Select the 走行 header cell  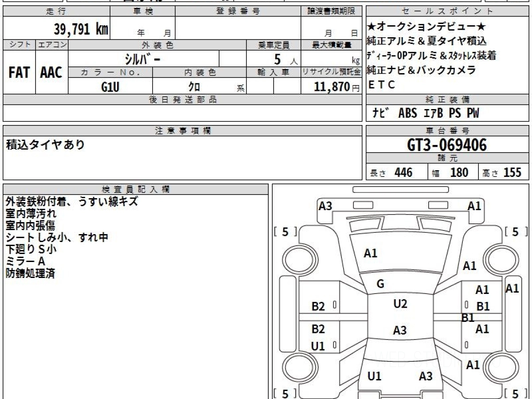point(56,12)
